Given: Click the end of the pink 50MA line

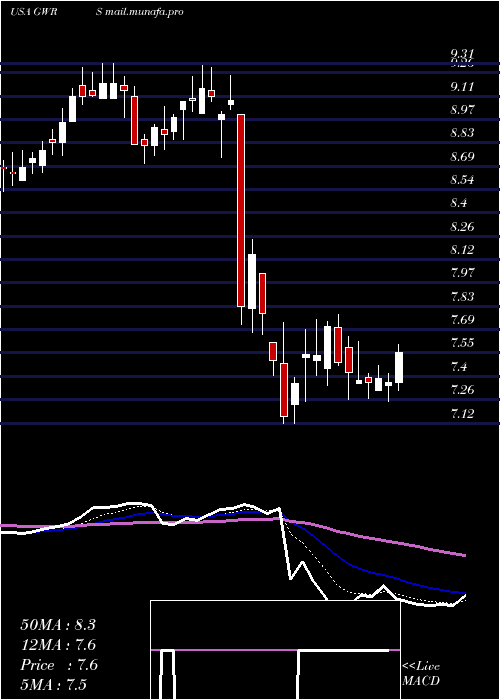Looking at the screenshot, I should [x=465, y=555].
